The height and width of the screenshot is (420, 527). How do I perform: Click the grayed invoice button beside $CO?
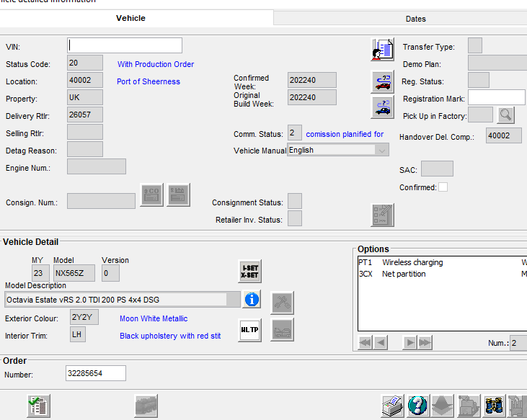coord(178,195)
